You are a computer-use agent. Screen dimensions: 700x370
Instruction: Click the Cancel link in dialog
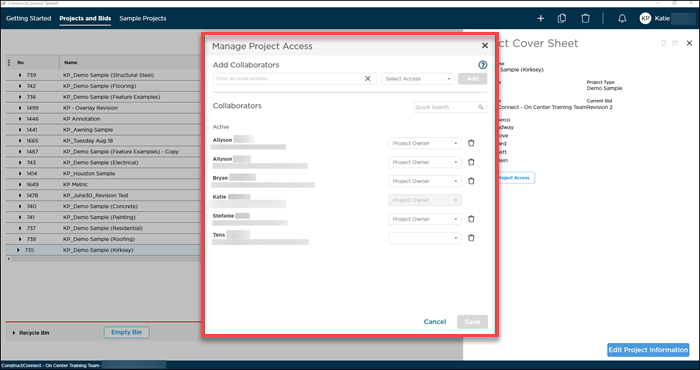[x=435, y=322]
